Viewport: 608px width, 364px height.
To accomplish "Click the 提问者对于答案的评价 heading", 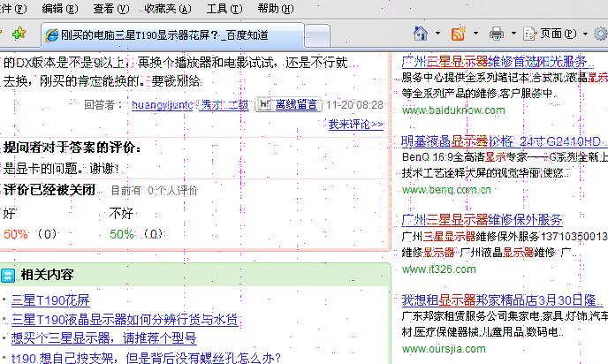I will tap(72, 148).
